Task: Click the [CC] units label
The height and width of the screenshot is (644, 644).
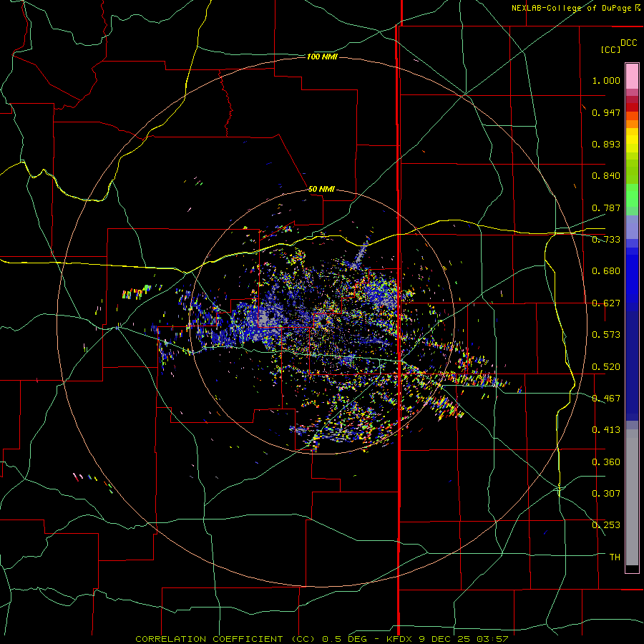Action: (610, 49)
